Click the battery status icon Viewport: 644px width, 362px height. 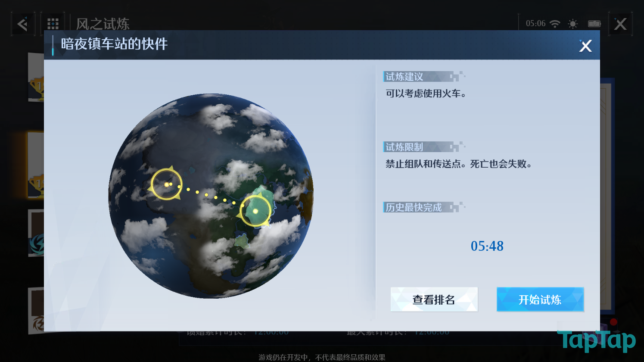[x=594, y=24]
